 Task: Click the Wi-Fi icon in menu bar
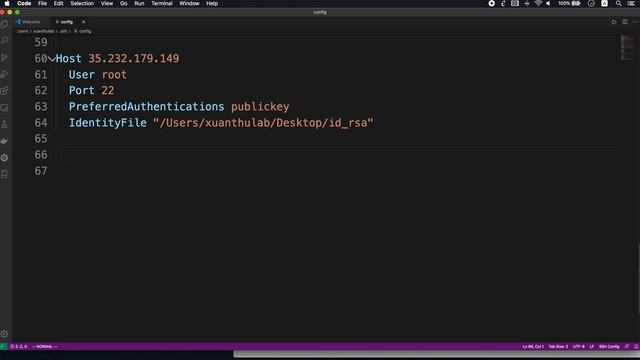538,3
